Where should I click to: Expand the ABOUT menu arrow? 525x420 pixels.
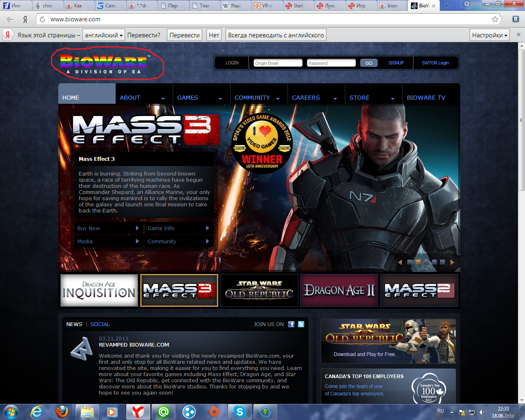click(163, 98)
